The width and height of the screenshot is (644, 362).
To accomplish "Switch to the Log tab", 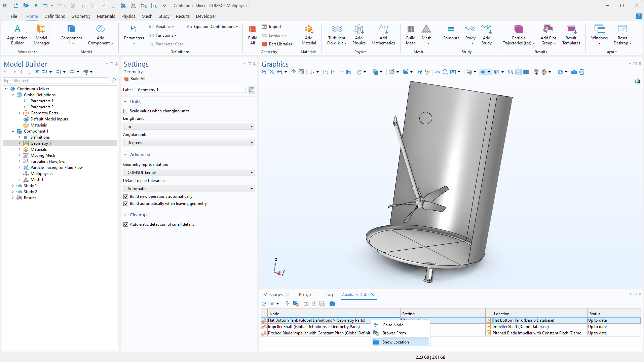I will click(x=329, y=295).
